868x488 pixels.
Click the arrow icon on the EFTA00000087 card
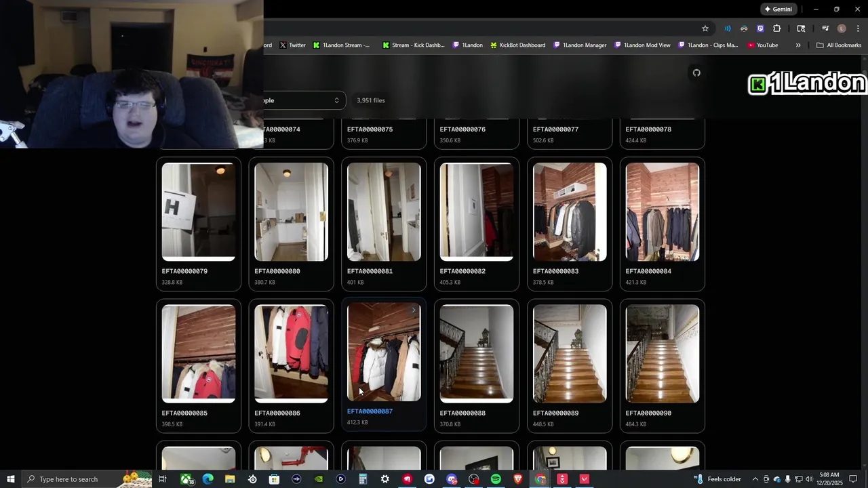point(414,310)
